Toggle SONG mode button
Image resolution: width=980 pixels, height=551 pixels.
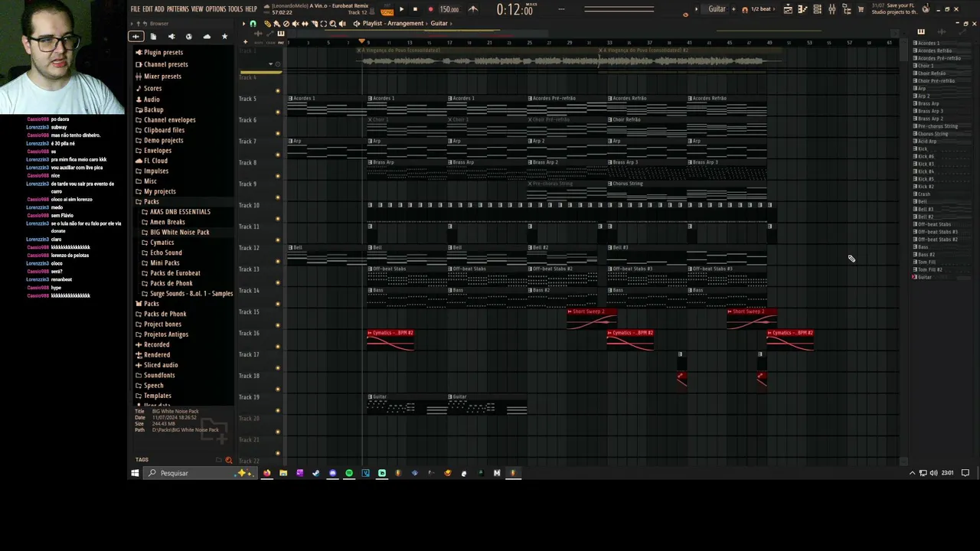pyautogui.click(x=387, y=11)
